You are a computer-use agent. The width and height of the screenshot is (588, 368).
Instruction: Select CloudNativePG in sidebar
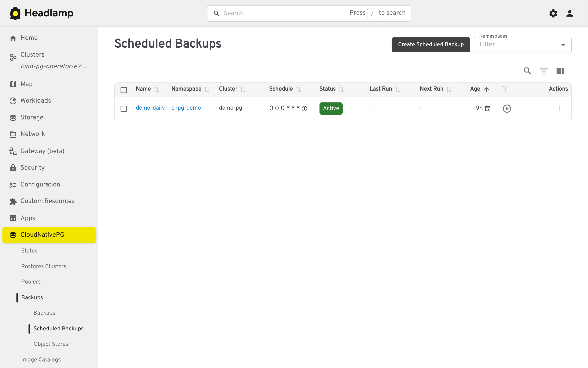click(x=49, y=235)
